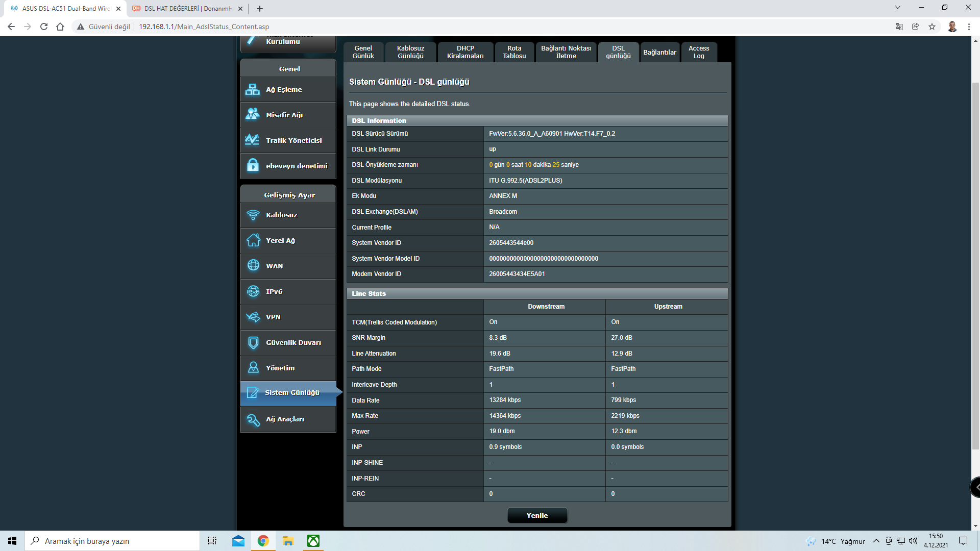Click the Windows taskbar search field

112,541
